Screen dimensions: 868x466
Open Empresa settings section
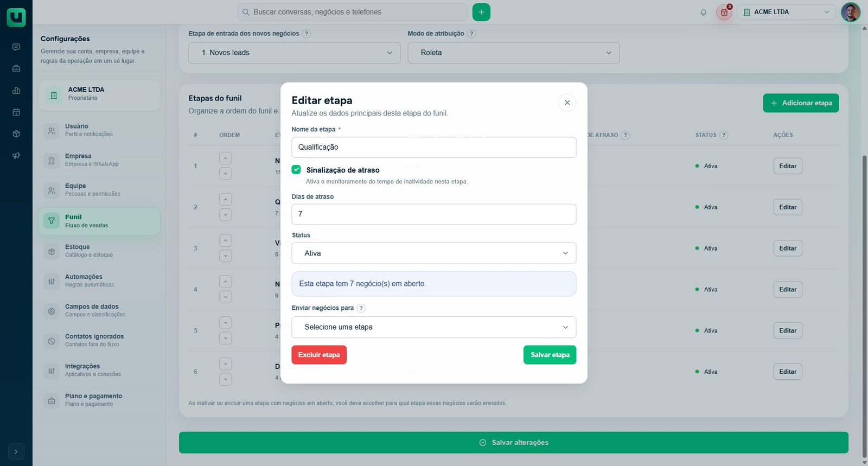click(99, 160)
